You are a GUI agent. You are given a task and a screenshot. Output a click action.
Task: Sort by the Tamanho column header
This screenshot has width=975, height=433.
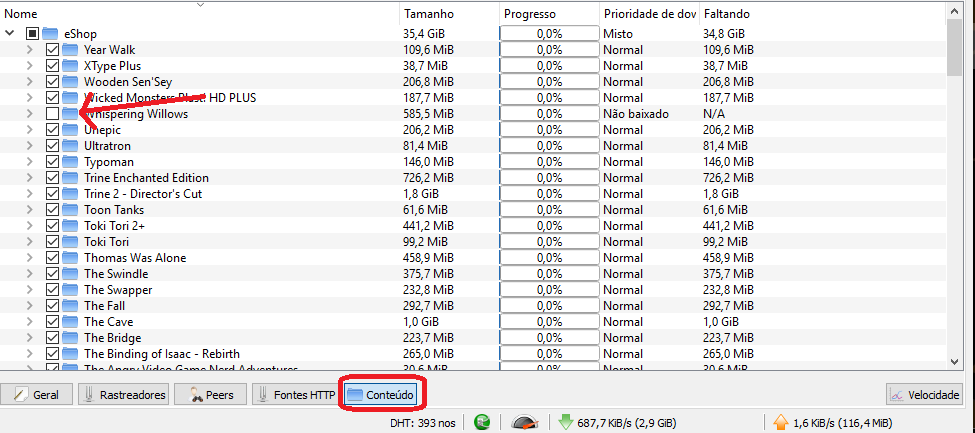coord(450,14)
